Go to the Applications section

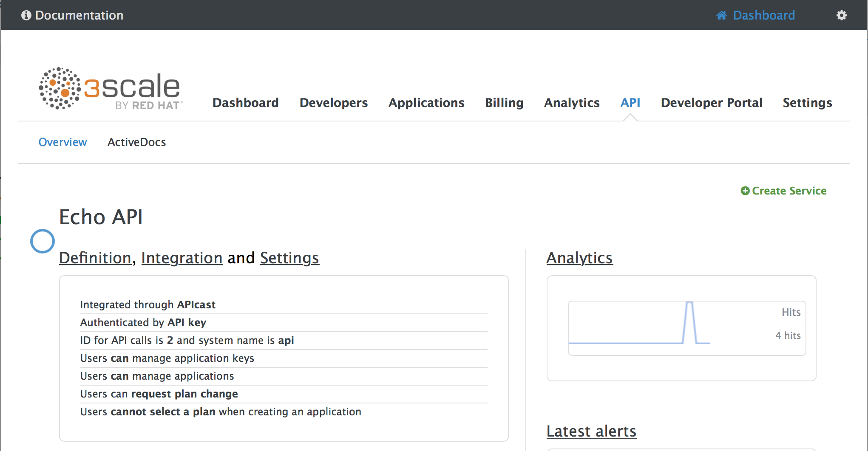tap(426, 103)
